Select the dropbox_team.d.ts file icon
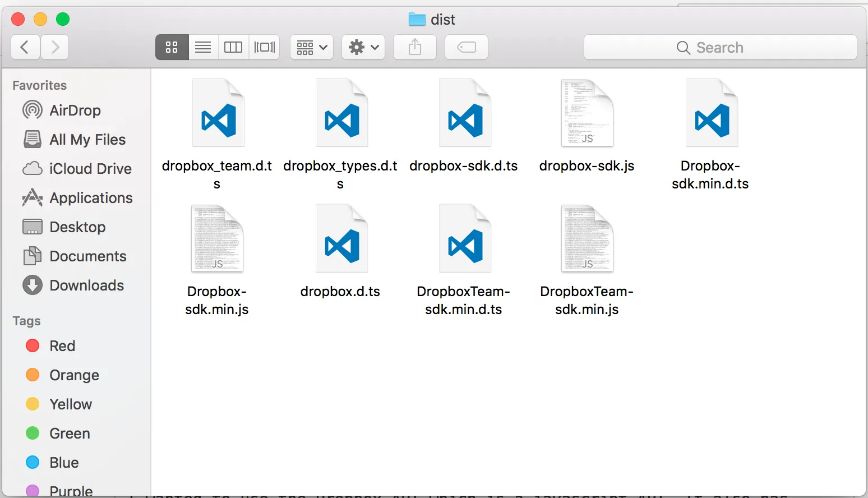This screenshot has height=498, width=868. tap(218, 113)
